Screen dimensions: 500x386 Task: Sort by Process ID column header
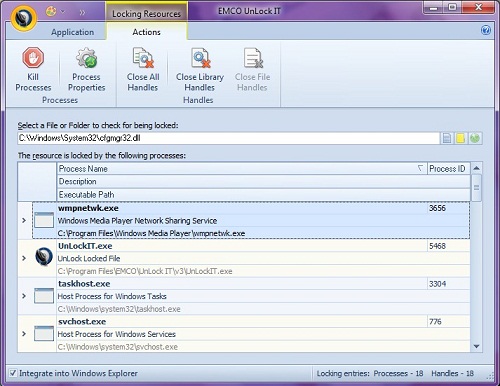(x=448, y=169)
